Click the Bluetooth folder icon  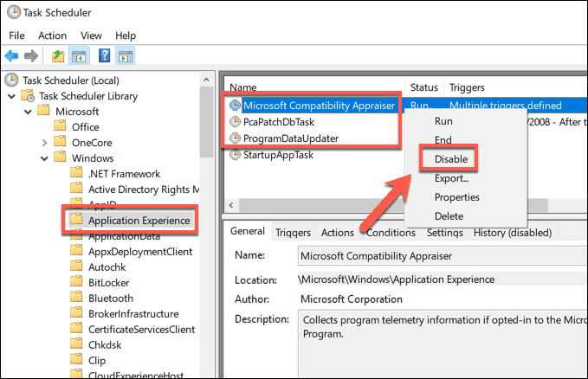click(x=76, y=298)
